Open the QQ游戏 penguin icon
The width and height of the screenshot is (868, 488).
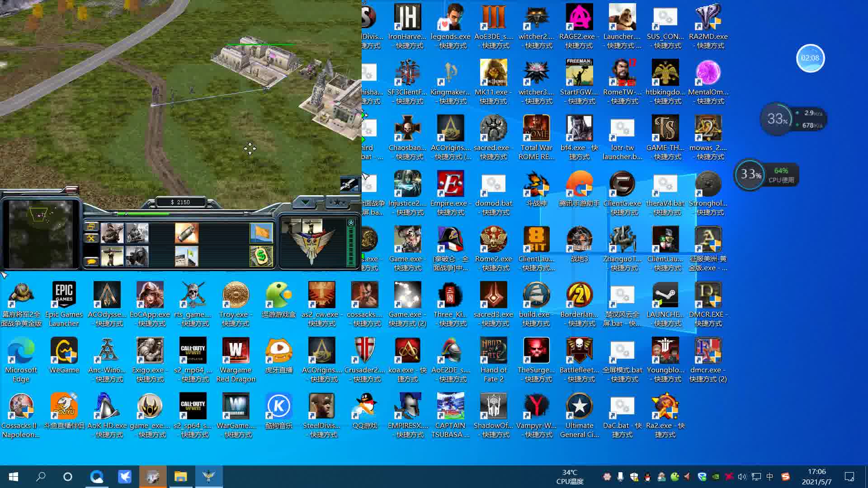[364, 412]
